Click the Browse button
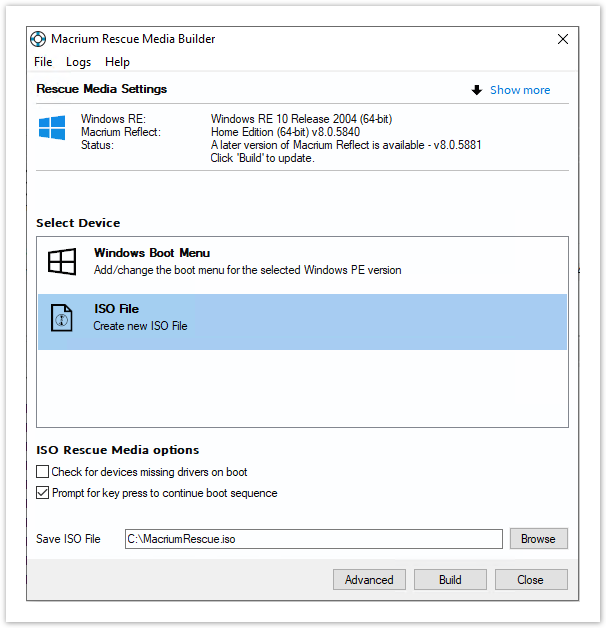 click(538, 539)
